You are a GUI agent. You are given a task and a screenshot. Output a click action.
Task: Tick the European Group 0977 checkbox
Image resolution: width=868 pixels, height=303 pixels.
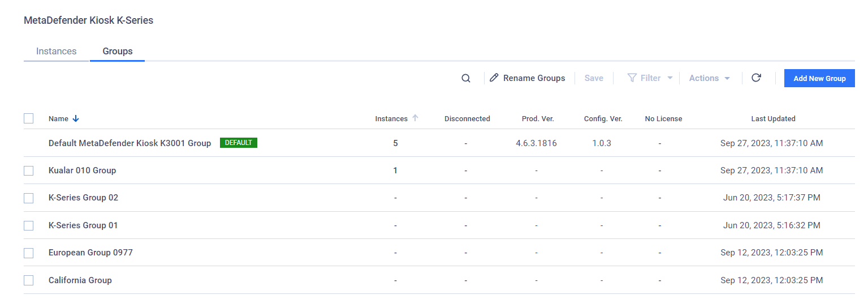pyautogui.click(x=29, y=253)
